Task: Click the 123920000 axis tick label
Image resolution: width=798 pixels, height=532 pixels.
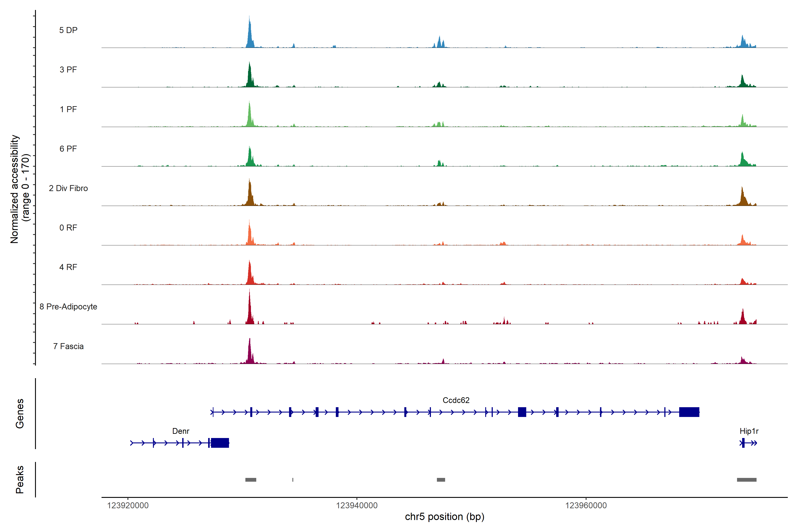Action: click(x=128, y=506)
